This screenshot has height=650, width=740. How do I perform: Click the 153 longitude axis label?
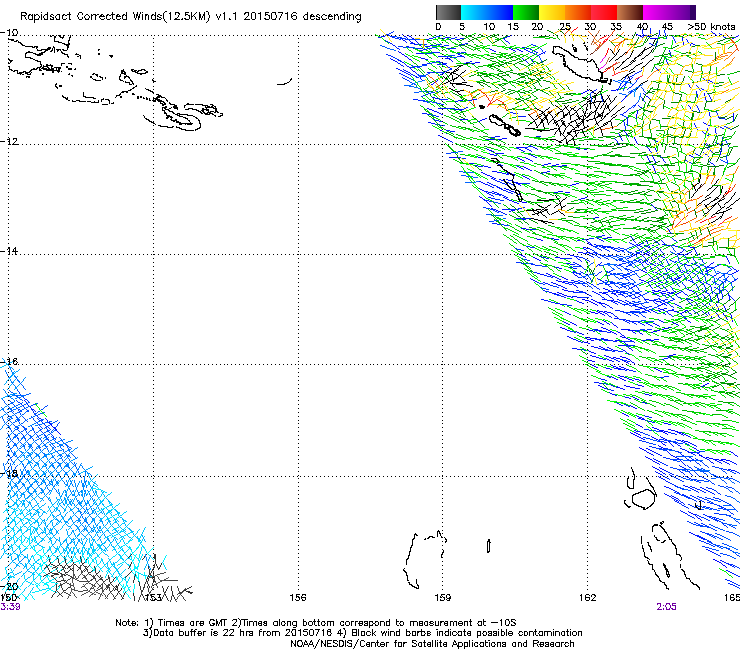coord(153,598)
